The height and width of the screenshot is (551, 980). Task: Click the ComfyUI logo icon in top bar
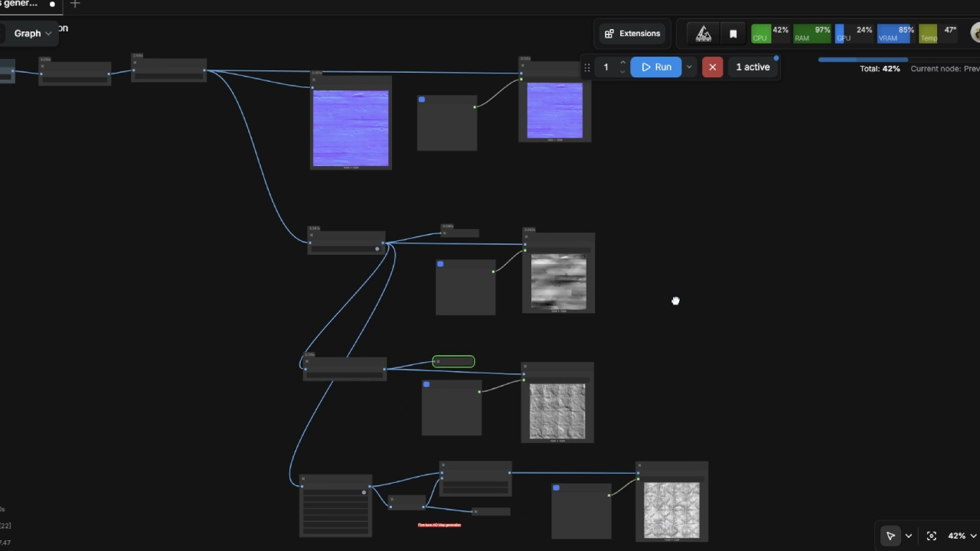pyautogui.click(x=704, y=33)
